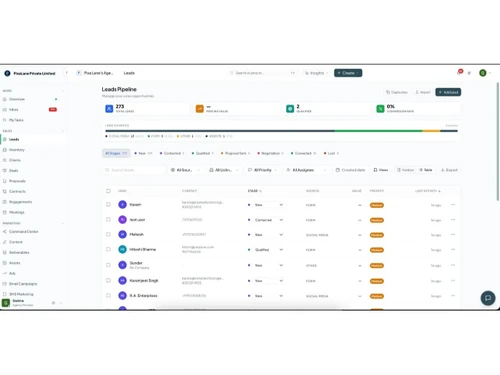This screenshot has height=375, width=500.
Task: Click the yellow segment of lead sources bar
Action: click(431, 131)
